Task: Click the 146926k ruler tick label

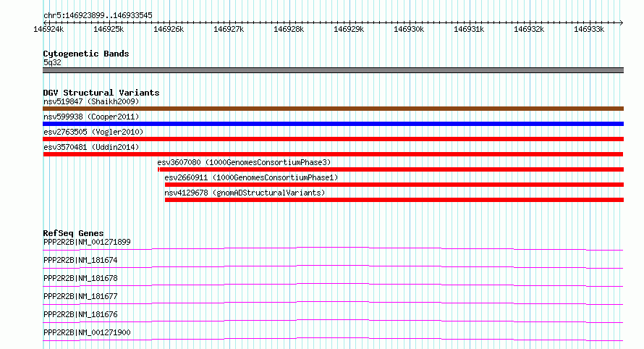Action: pos(169,29)
